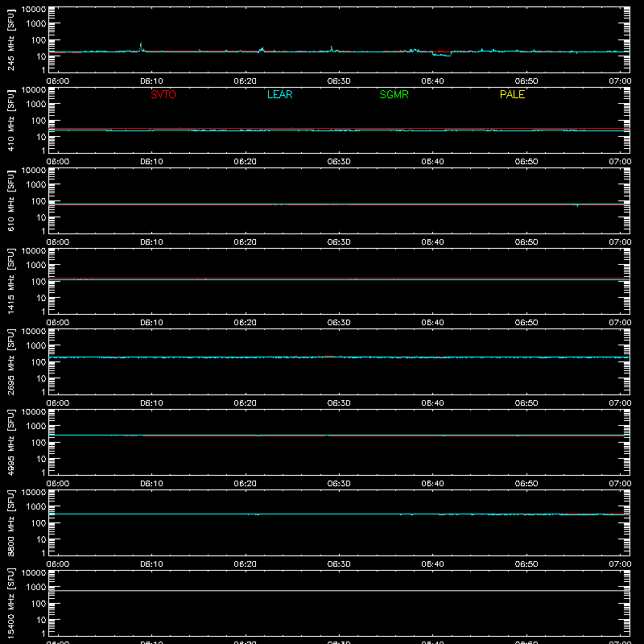The width and height of the screenshot is (644, 644).
Task: Click the 07:00 tick label under 8800 MHz plot
Action: point(620,564)
